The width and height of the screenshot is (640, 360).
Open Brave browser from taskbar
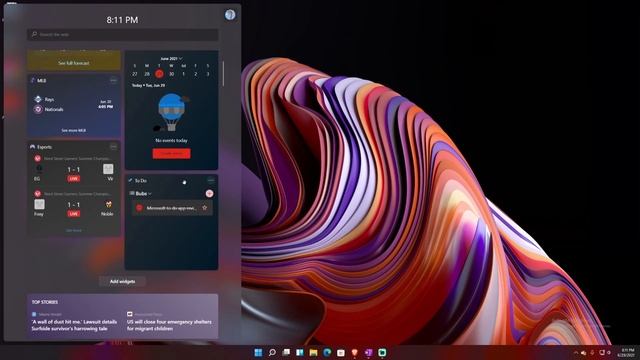355,353
